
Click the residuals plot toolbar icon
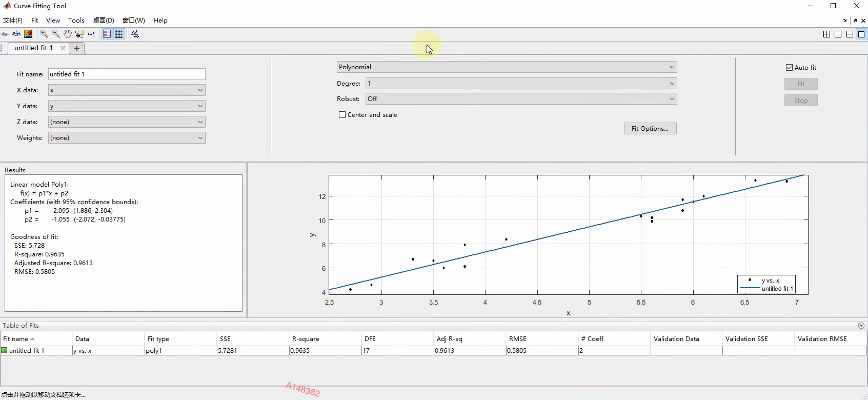coord(16,34)
